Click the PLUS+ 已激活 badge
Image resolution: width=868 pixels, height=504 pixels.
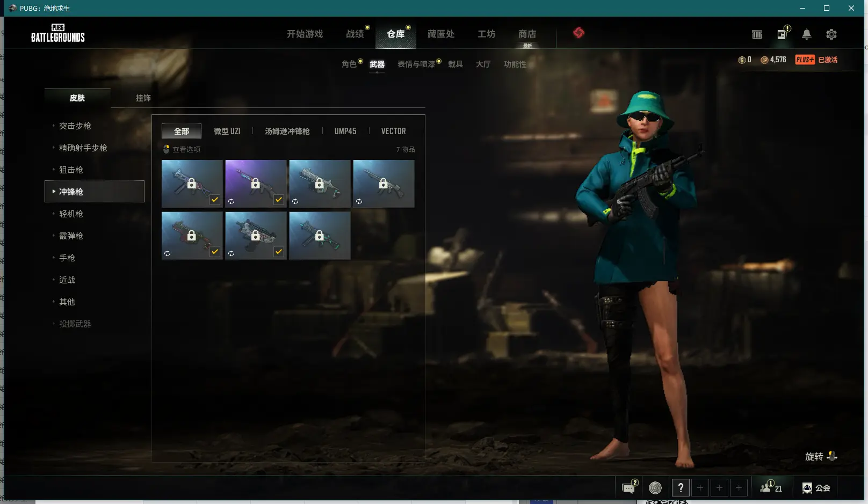point(816,60)
